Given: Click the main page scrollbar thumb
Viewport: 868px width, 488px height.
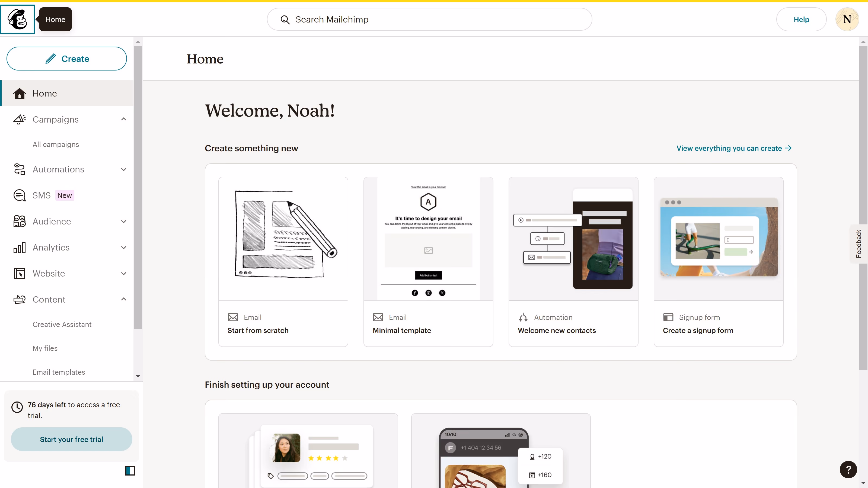Looking at the screenshot, I should pyautogui.click(x=863, y=208).
